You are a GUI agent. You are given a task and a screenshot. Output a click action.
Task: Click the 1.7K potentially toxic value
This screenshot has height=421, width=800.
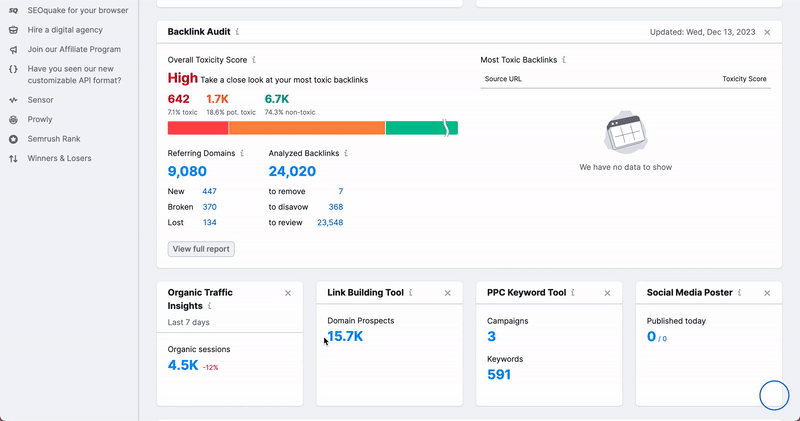[217, 99]
